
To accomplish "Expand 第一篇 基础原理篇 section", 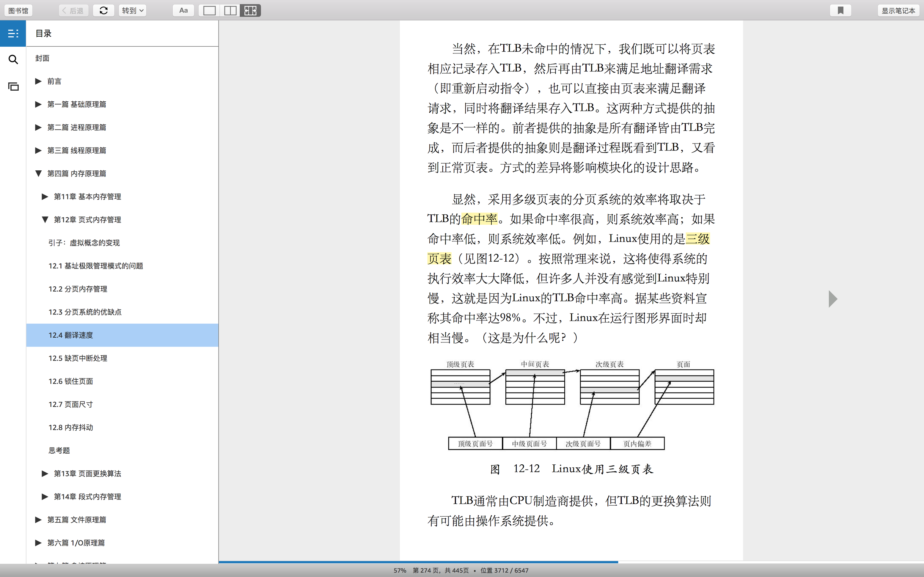I will (x=38, y=104).
